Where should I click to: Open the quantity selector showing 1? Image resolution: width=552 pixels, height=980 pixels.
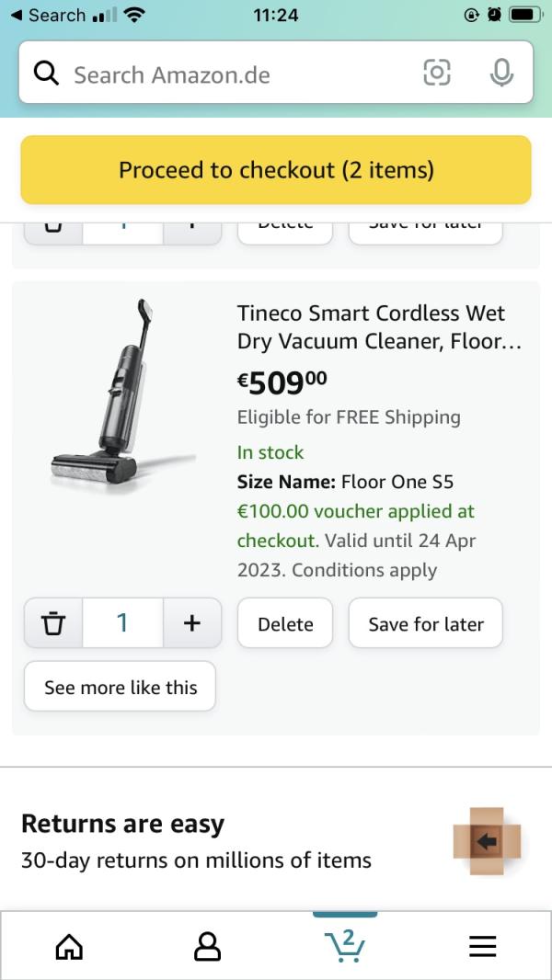[122, 623]
